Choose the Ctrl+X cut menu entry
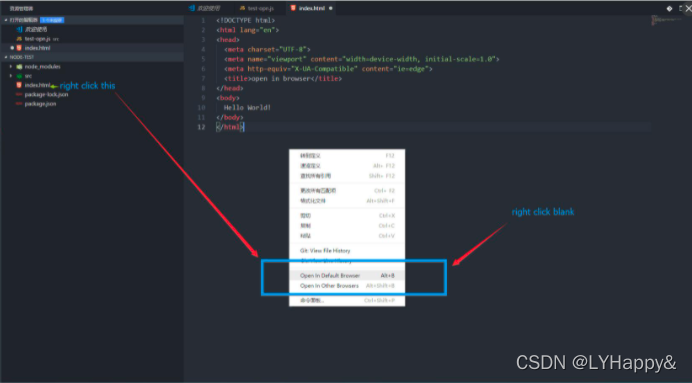This screenshot has width=692, height=383. pyautogui.click(x=347, y=216)
